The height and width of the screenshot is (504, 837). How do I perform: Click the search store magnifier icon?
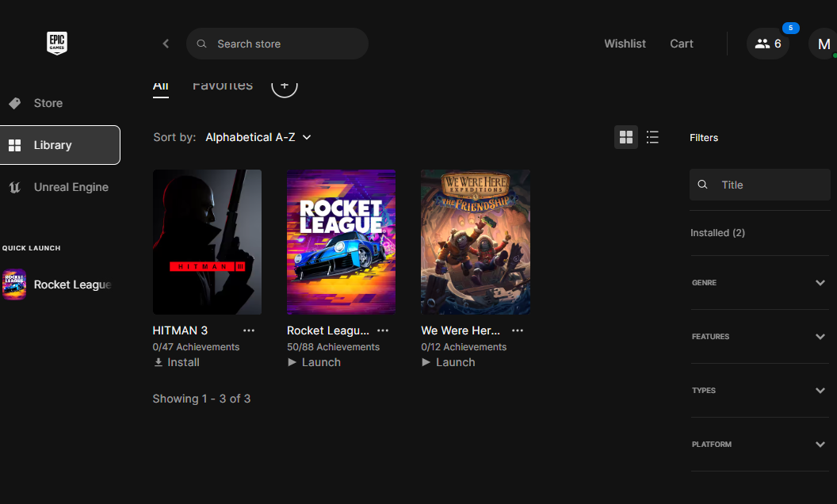(202, 44)
